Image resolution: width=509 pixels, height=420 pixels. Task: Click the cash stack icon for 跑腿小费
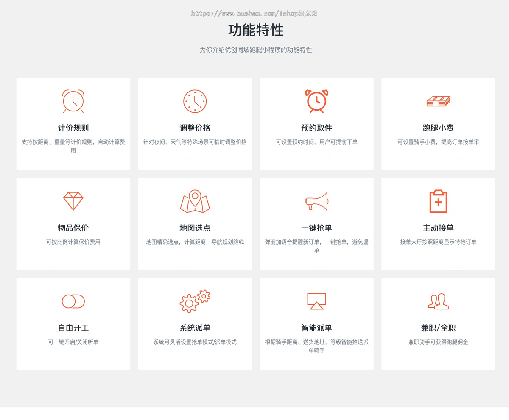(x=438, y=101)
